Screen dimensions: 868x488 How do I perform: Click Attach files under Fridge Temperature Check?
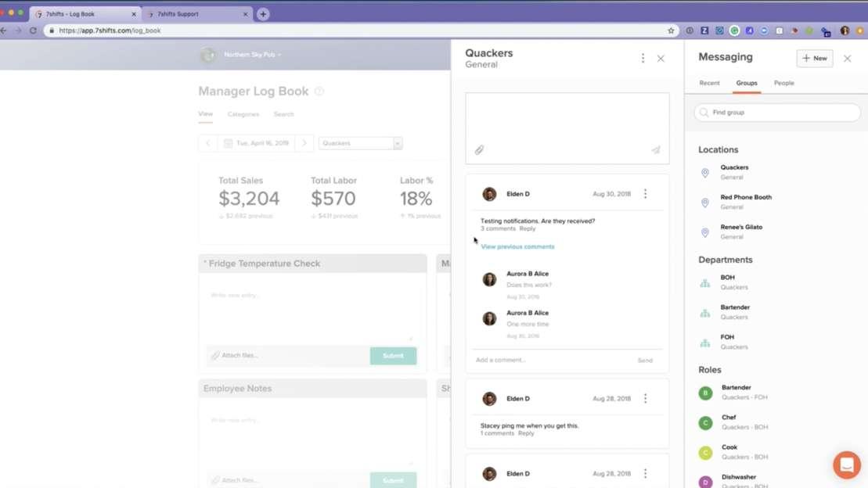point(236,355)
